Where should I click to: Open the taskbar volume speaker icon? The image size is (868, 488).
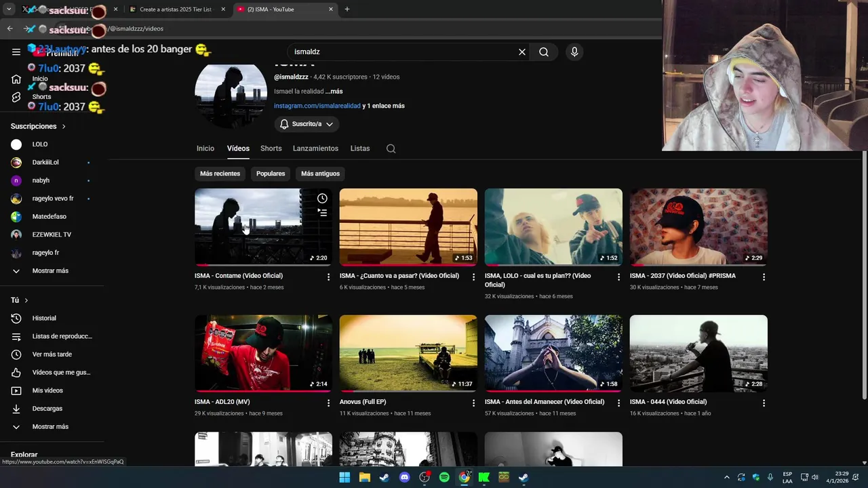point(815,477)
